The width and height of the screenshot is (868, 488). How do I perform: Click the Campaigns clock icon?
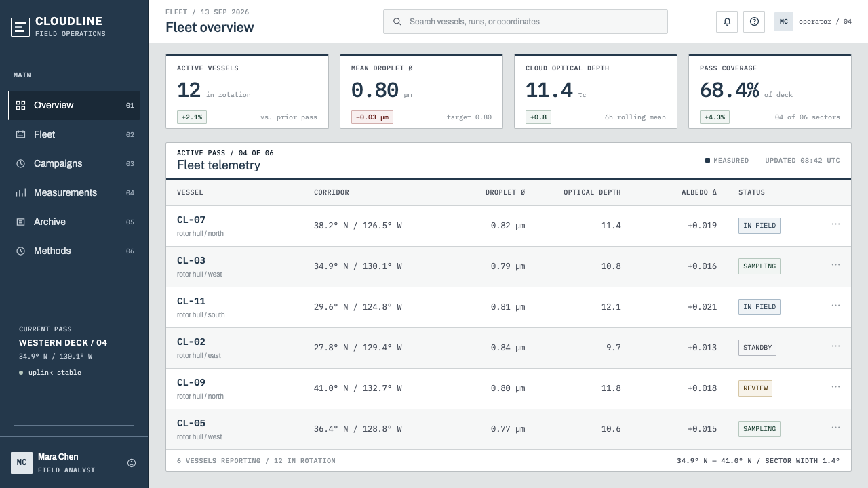point(21,164)
